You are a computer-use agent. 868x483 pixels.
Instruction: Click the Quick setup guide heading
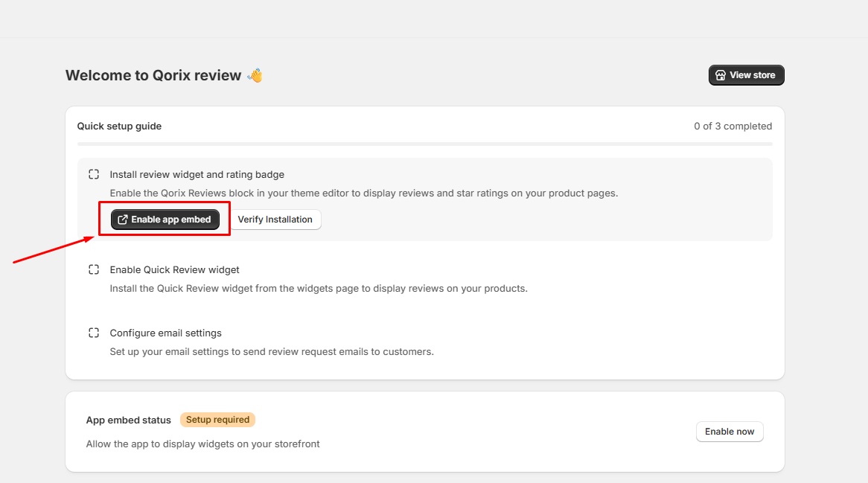(119, 126)
